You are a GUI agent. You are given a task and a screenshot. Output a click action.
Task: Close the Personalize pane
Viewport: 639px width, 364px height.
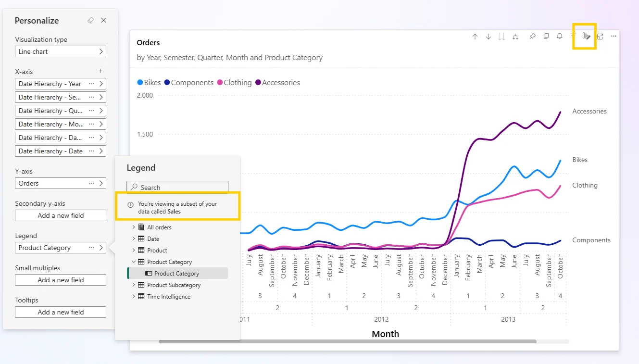coord(103,21)
